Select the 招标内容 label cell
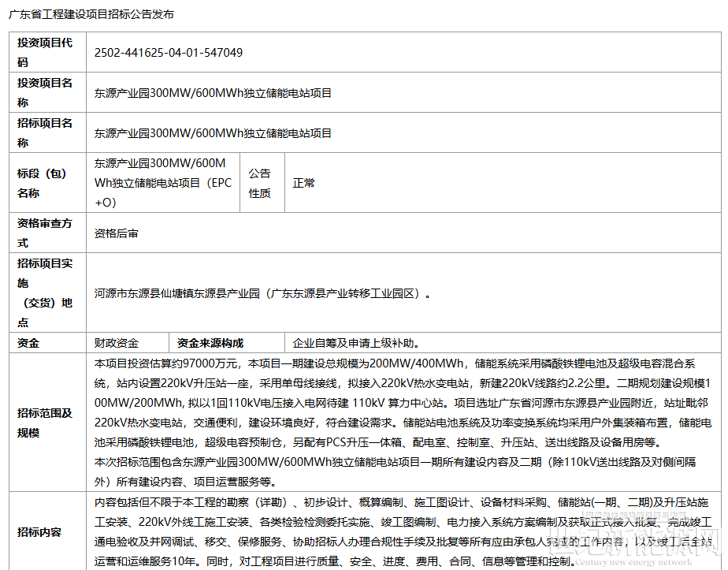The height and width of the screenshot is (570, 728). 39,532
